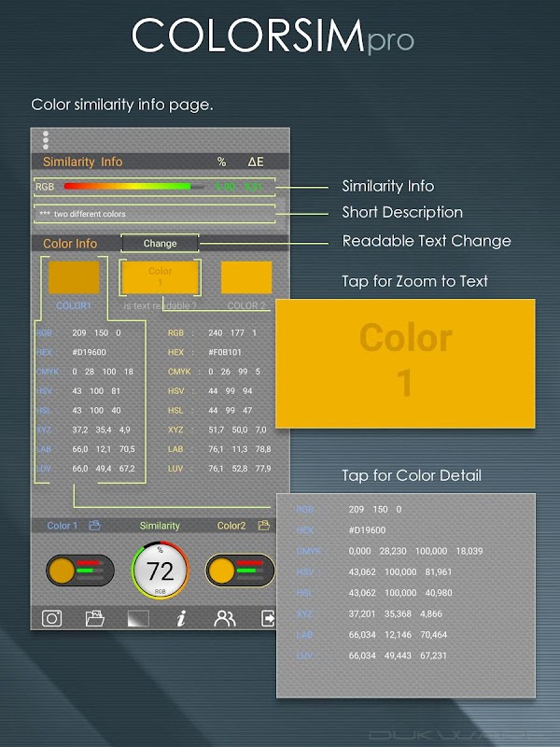Tap the ΔE column header
Image resolution: width=560 pixels, height=747 pixels.
click(x=256, y=162)
